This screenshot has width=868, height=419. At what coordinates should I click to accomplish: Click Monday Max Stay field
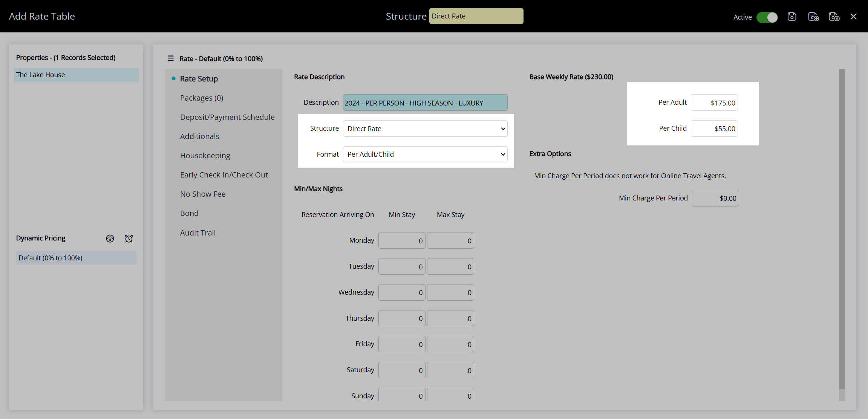pos(450,240)
